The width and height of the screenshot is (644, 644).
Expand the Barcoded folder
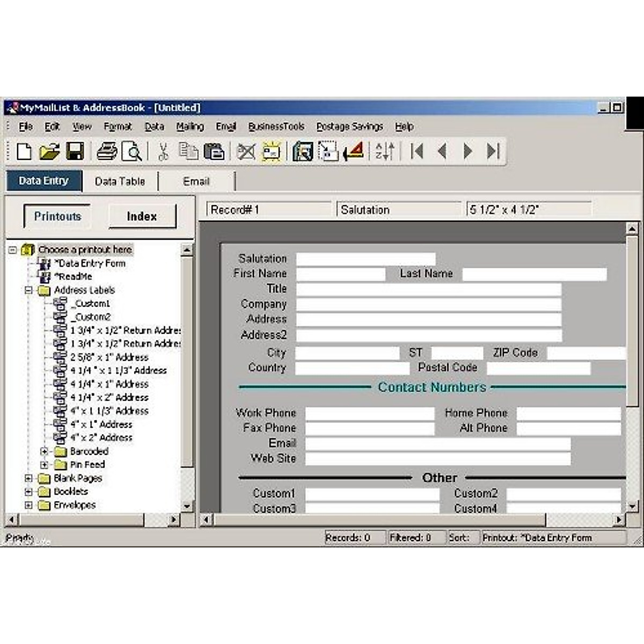coord(45,451)
